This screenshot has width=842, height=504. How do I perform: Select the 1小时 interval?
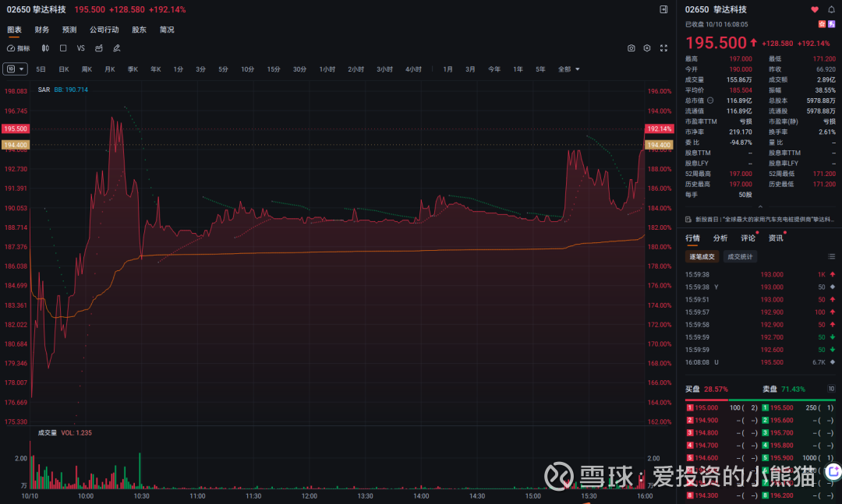[327, 69]
